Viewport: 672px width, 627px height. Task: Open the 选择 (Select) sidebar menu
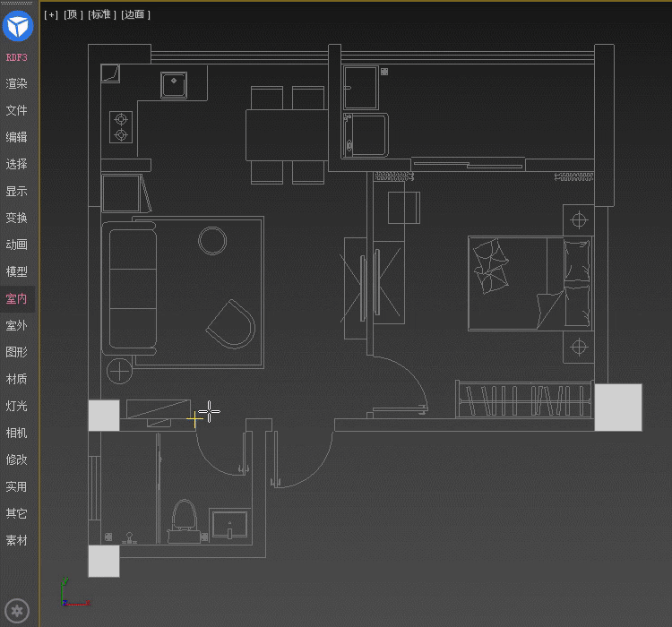[x=17, y=164]
